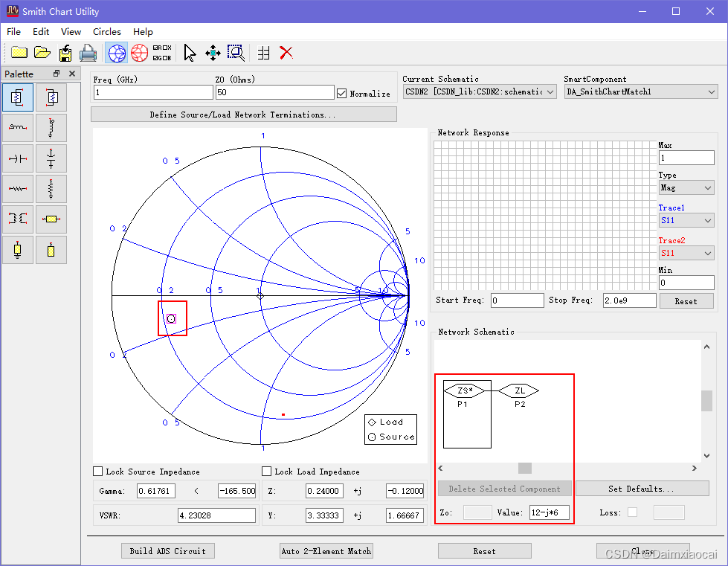Tick the Loss checkbox
This screenshot has height=566, width=728.
click(x=632, y=512)
